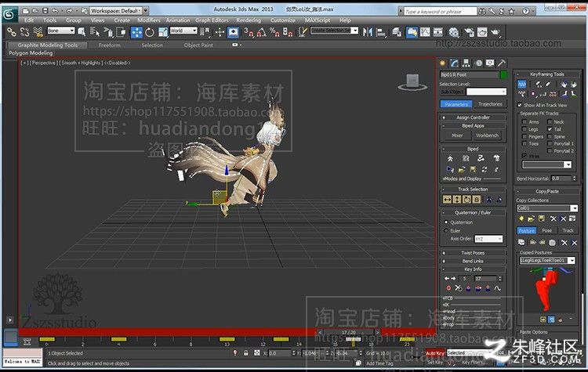Viewport: 588px width, 372px height.
Task: Open the Modifiers menu
Action: point(149,20)
